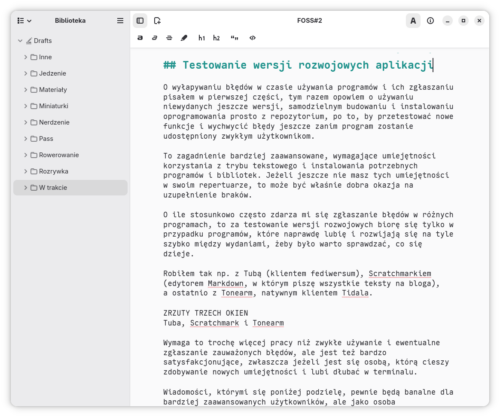Apply italic formatting
This screenshot has height=417, width=500.
(154, 38)
